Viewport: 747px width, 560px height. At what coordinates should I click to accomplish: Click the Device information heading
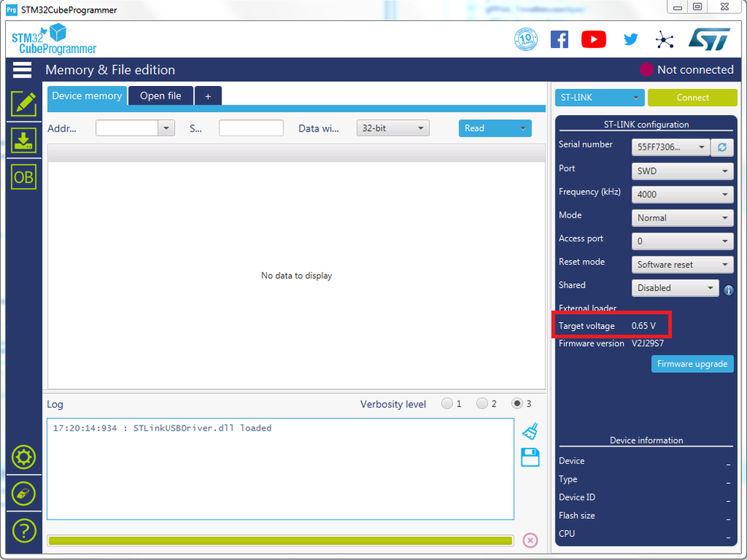point(646,440)
